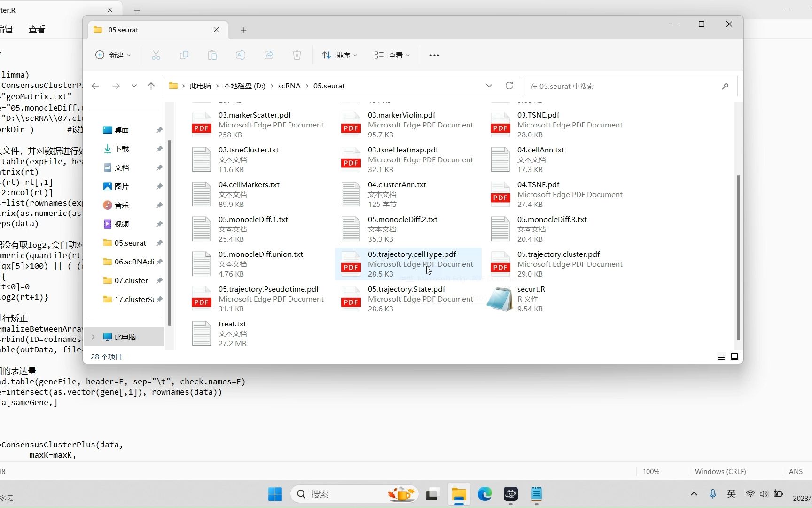
Task: Open Microsoft Edge from the taskbar
Action: (484, 494)
